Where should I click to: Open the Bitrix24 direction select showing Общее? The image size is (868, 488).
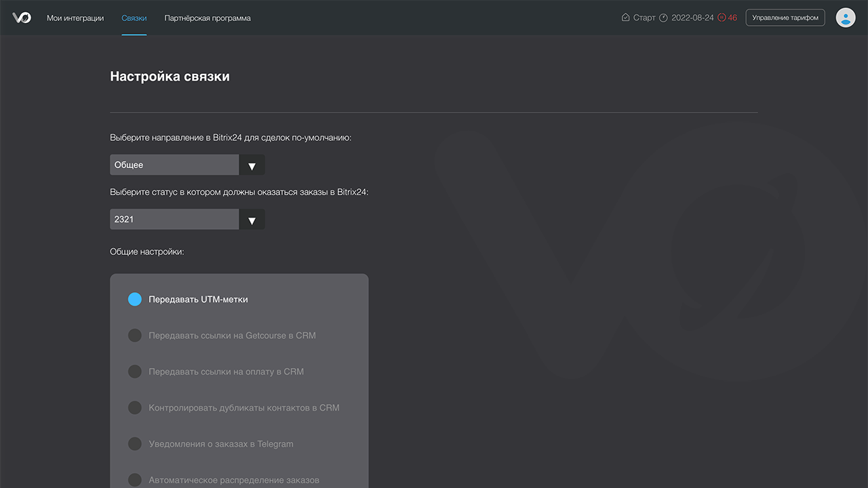(174, 165)
